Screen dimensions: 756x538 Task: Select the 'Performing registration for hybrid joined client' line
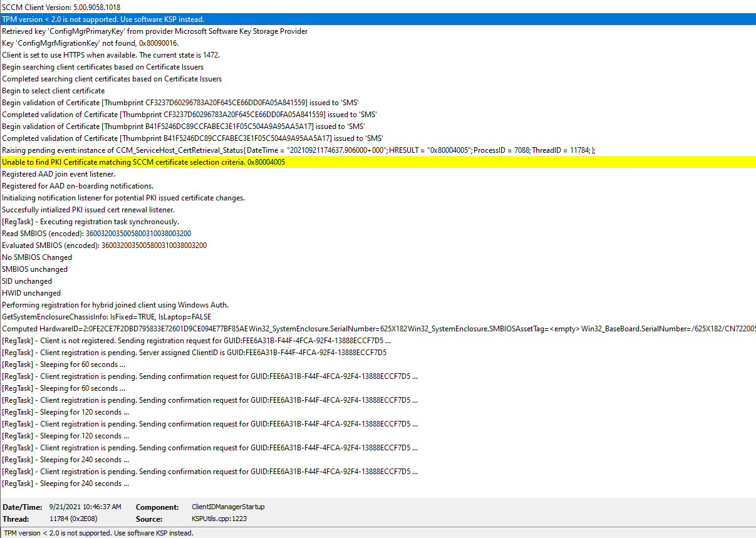pos(115,305)
